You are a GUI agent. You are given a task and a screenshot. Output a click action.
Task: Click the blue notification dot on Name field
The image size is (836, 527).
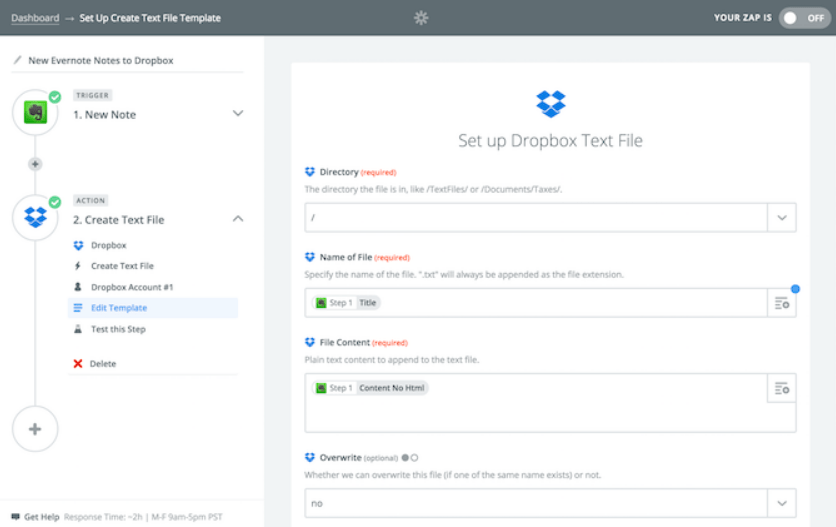795,289
